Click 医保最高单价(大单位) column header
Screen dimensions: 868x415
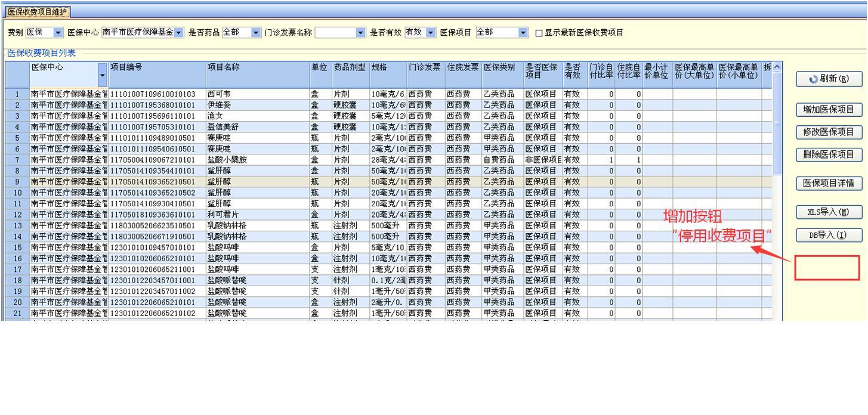pos(695,75)
